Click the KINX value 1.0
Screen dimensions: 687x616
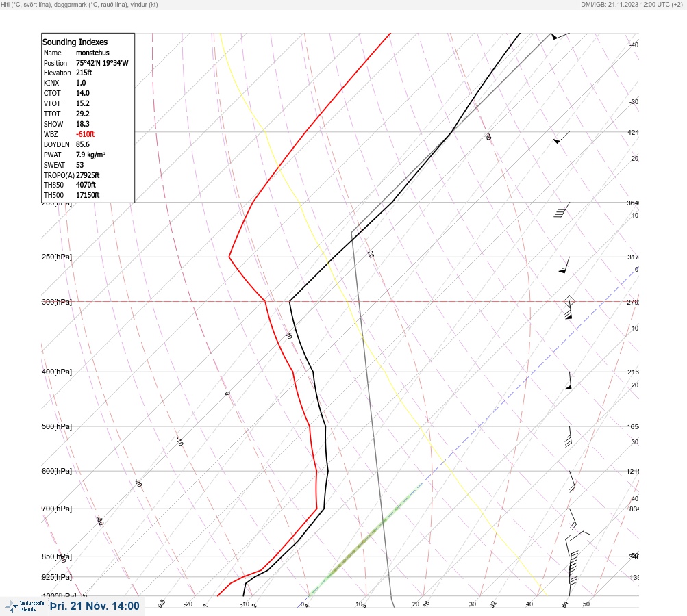point(81,83)
